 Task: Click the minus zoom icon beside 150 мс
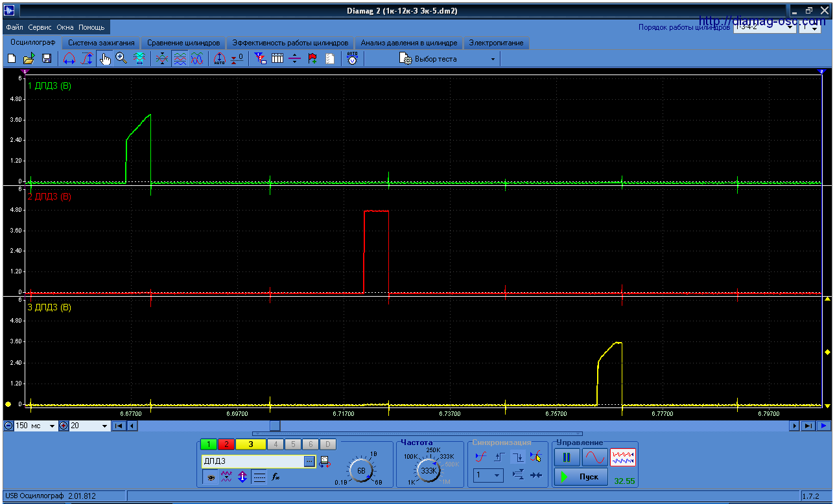pos(8,426)
